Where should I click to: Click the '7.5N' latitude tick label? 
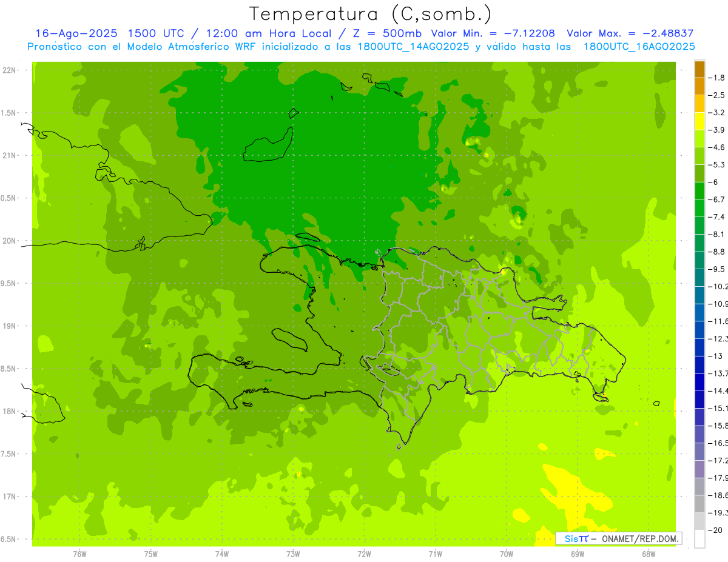click(x=9, y=454)
